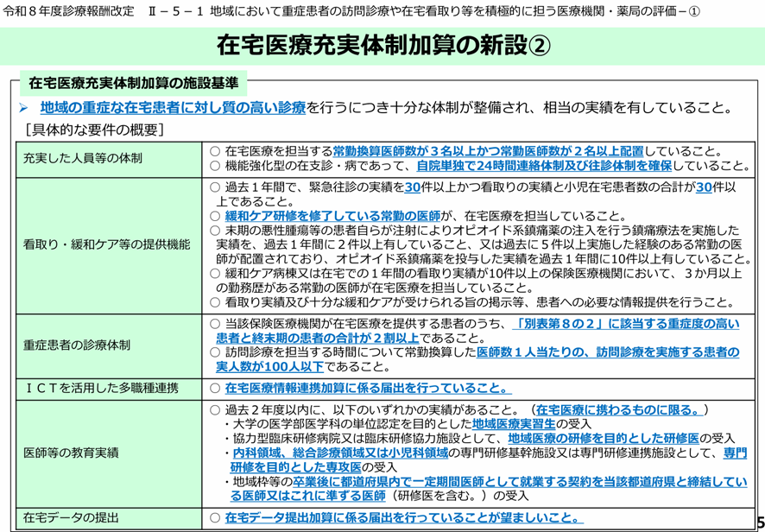Open the 在宅データ提出加算に係る届出 link
765x532 pixels.
(401, 518)
